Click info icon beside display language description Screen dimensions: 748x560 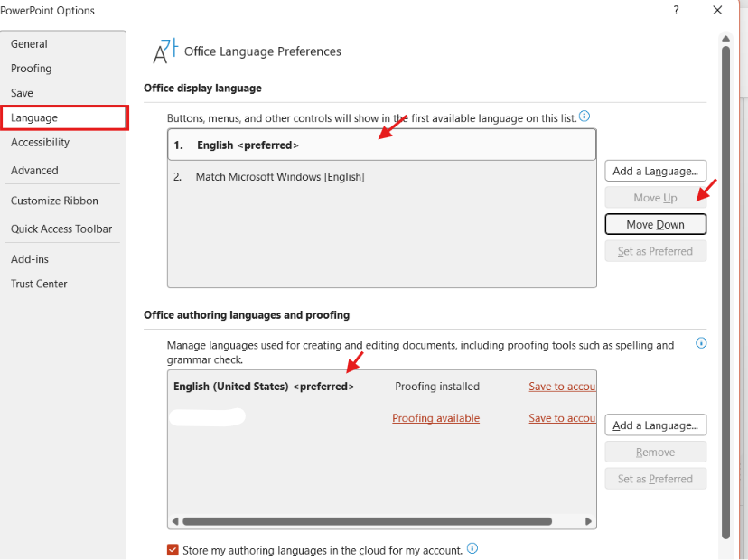584,116
